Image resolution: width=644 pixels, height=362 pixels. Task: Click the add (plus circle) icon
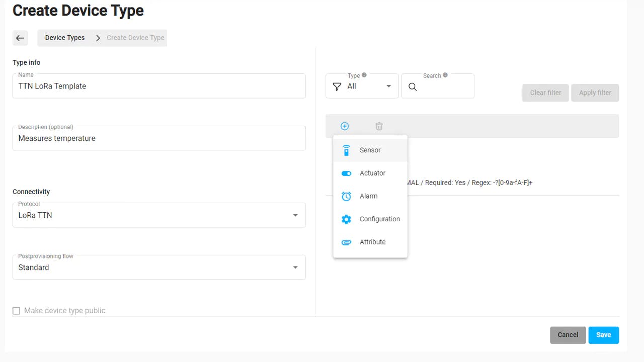click(x=345, y=126)
